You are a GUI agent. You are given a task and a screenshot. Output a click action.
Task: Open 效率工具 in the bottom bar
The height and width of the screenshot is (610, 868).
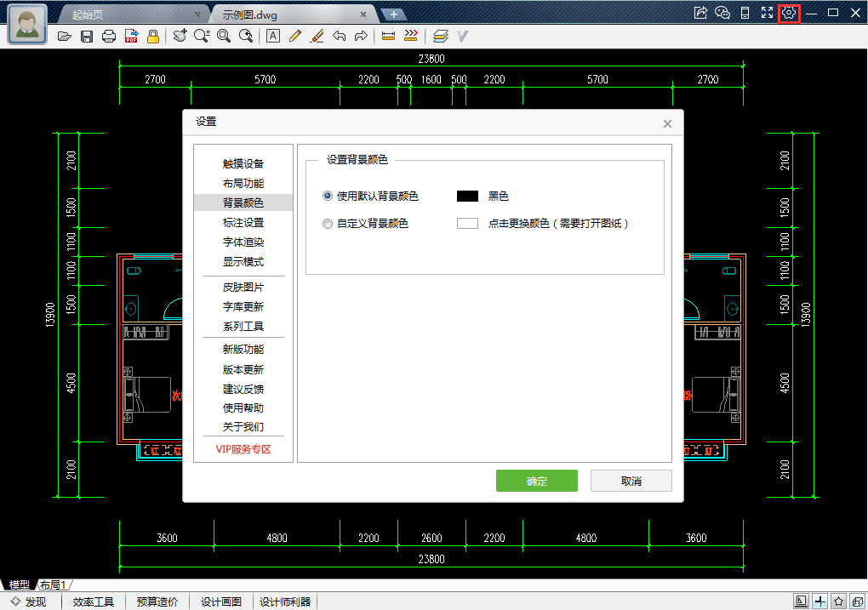tap(93, 601)
